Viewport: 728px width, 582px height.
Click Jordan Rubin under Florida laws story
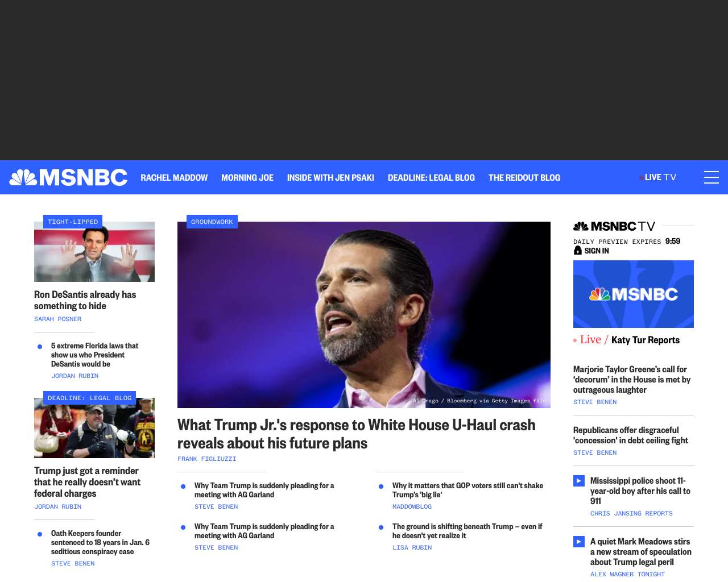tap(75, 376)
